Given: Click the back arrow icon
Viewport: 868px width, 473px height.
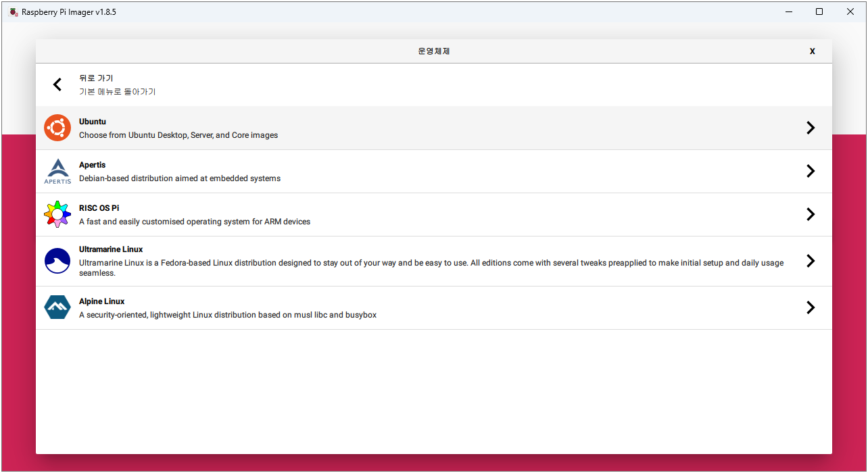Looking at the screenshot, I should pyautogui.click(x=57, y=84).
